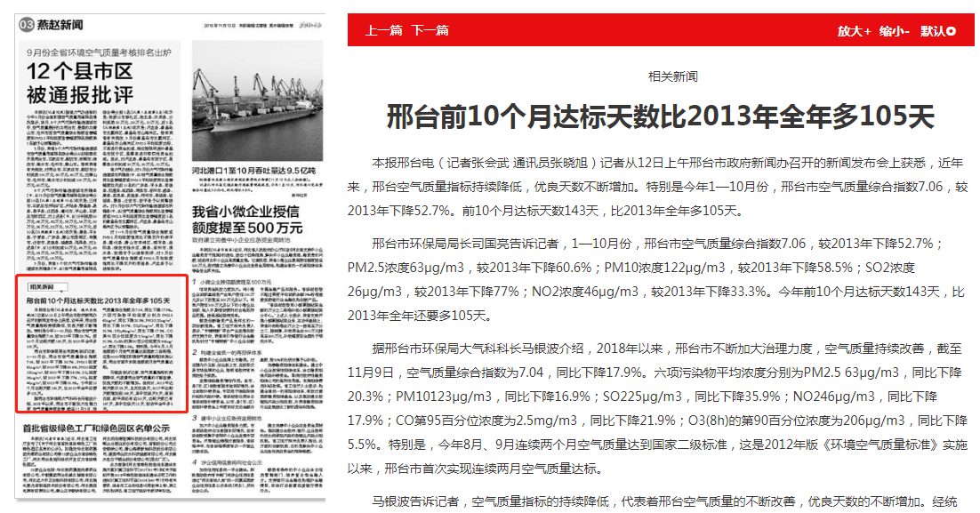Select the red-highlighted 邢台 article region

pos(101,344)
